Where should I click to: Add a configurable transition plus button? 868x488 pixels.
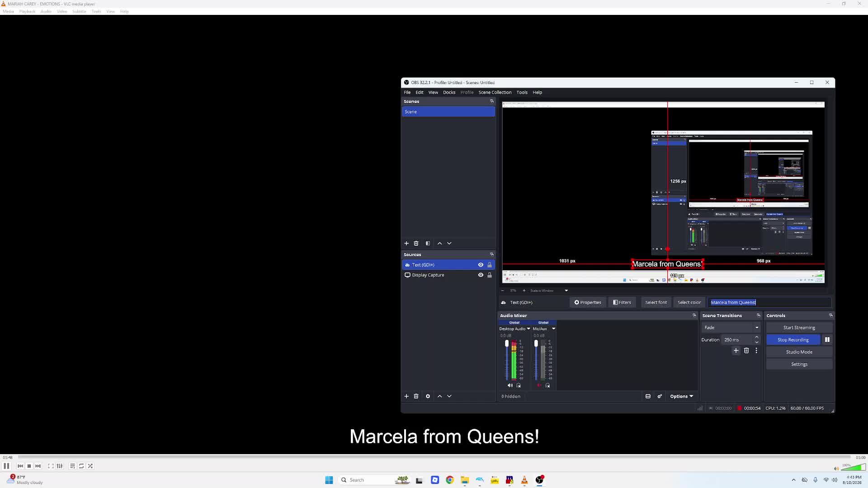tap(736, 351)
